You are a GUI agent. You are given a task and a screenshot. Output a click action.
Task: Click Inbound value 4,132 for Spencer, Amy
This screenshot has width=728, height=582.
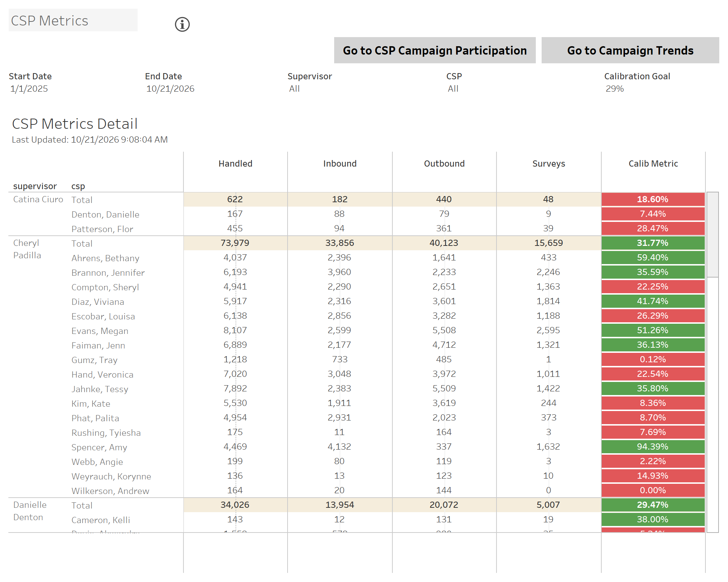coord(339,447)
